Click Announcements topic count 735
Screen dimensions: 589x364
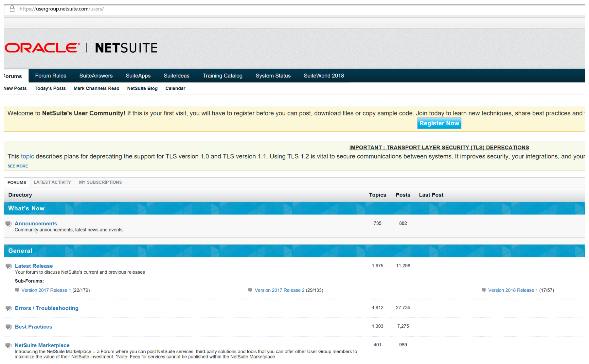[378, 223]
